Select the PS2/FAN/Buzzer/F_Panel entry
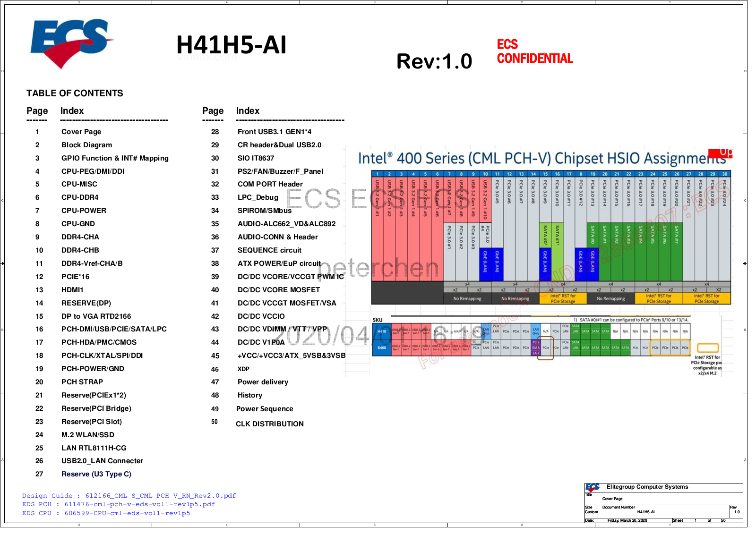 tap(281, 171)
